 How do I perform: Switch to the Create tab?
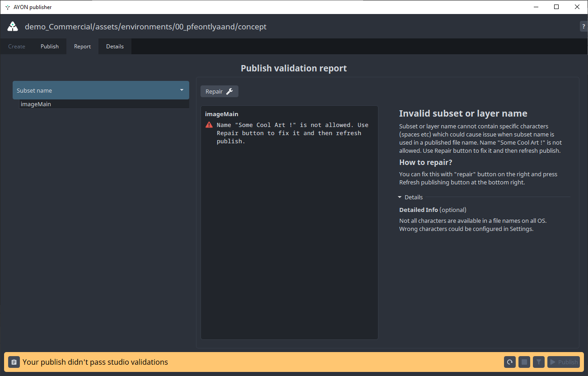tap(17, 47)
